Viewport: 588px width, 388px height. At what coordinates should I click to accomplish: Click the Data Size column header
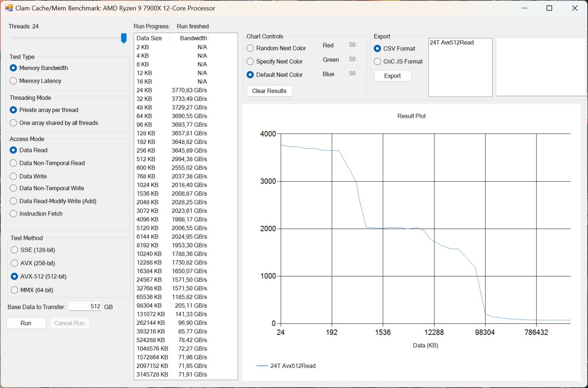click(x=152, y=38)
